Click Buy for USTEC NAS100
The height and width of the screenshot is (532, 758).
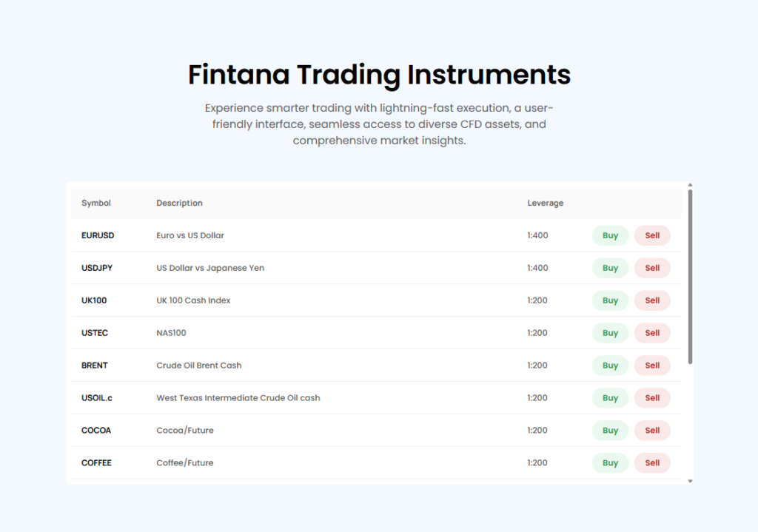(x=609, y=333)
